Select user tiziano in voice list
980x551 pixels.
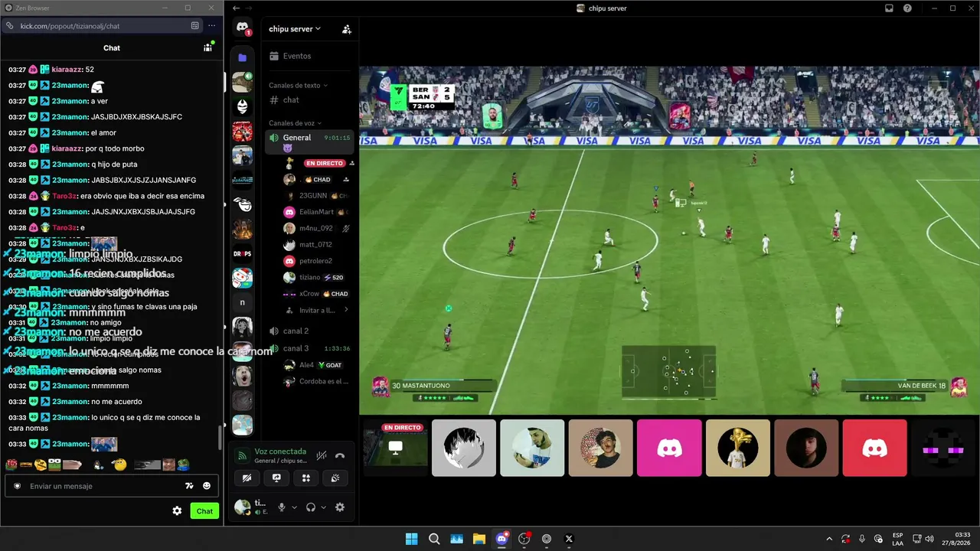(315, 277)
